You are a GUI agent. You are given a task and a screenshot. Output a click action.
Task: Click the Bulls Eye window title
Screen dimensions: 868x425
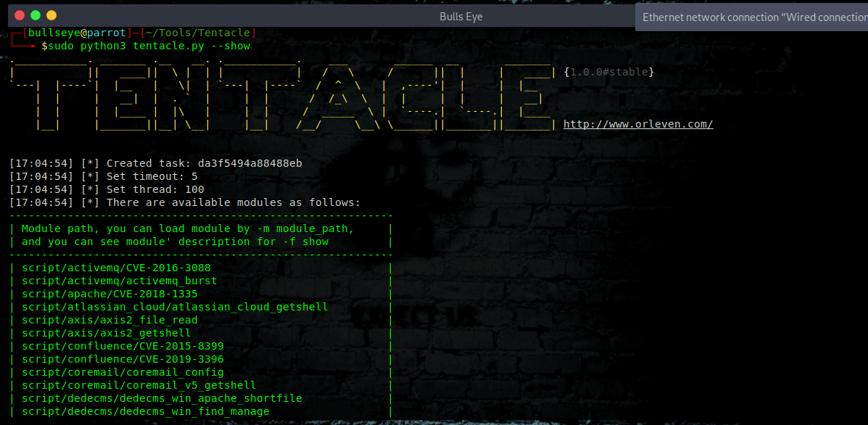(461, 17)
